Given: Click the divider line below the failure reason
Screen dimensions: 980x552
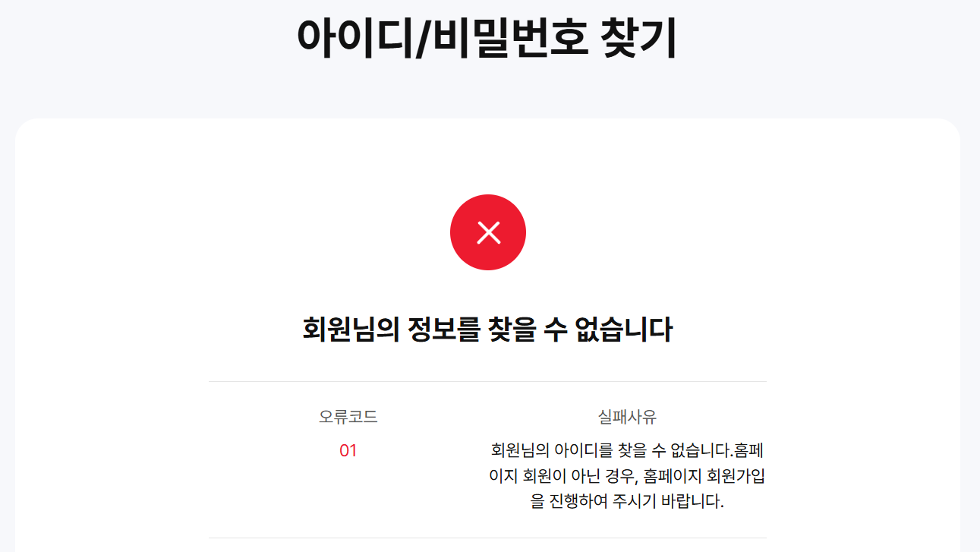Looking at the screenshot, I should tap(487, 538).
